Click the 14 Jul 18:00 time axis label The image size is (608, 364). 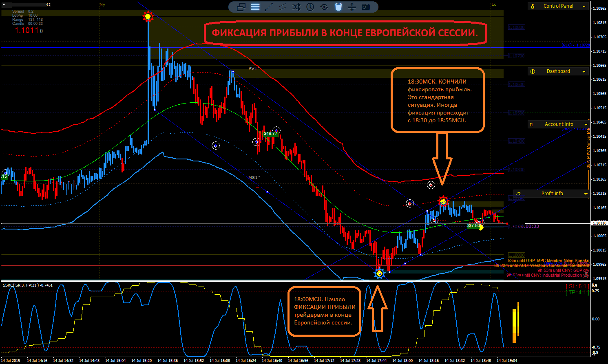(402, 360)
